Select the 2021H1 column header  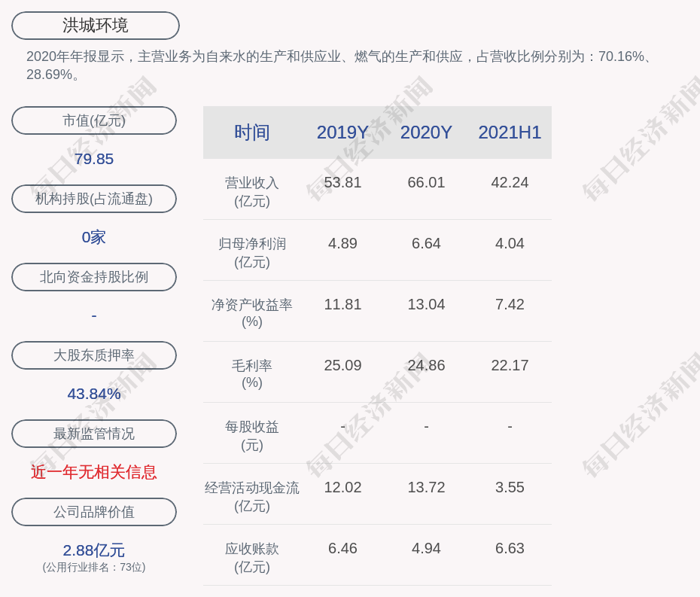[510, 132]
